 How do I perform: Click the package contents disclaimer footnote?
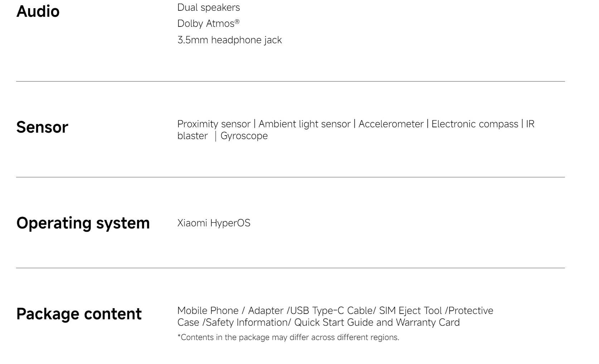tap(288, 338)
